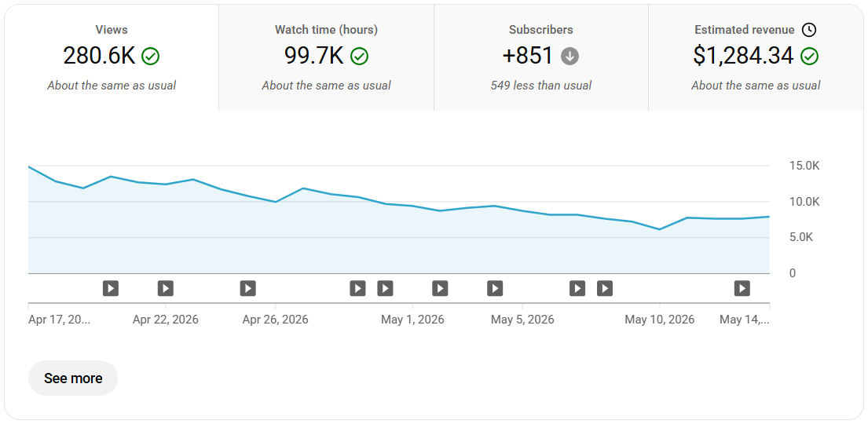Click the last video marker near May 14
The width and height of the screenshot is (868, 424).
click(x=742, y=288)
